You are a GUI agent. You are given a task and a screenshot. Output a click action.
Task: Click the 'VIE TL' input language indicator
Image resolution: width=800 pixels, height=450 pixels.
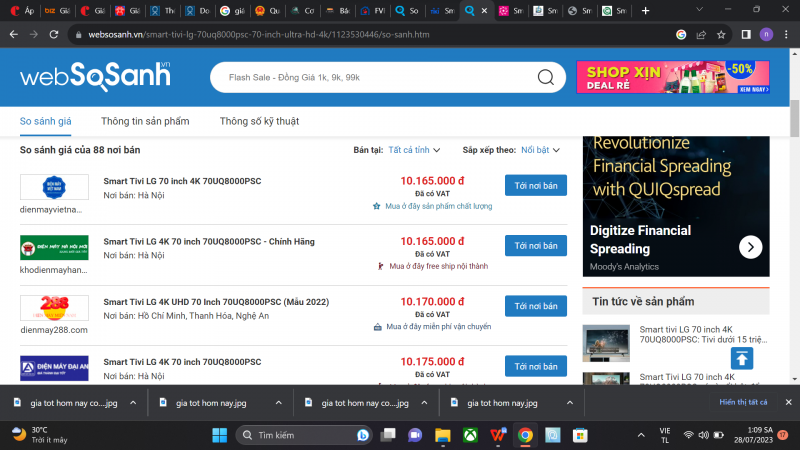pos(665,435)
